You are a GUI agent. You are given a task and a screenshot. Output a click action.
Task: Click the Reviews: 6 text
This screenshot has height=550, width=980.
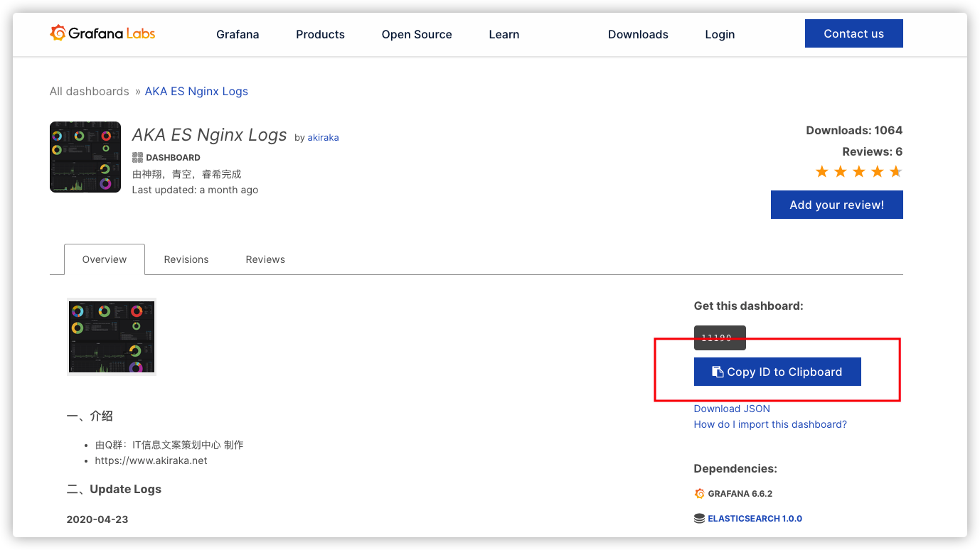[873, 151]
